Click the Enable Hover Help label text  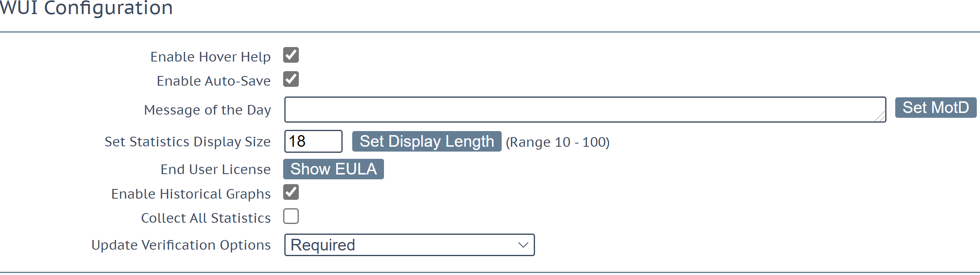click(x=210, y=57)
